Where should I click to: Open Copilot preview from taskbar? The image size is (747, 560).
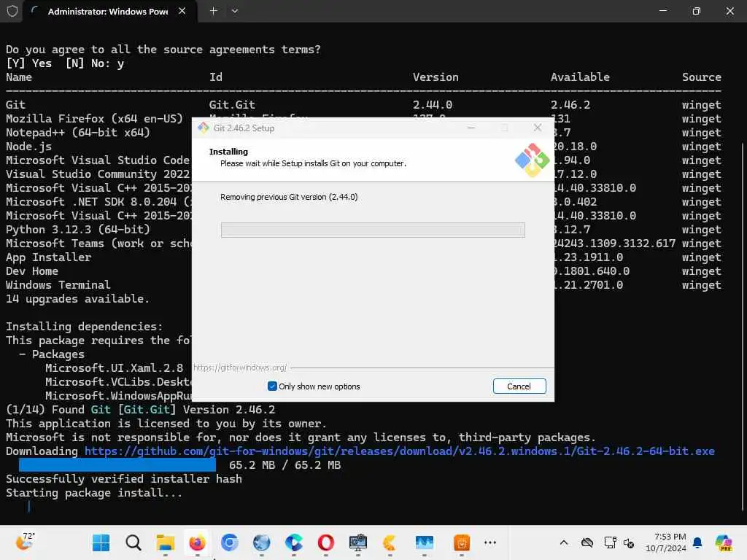(x=724, y=542)
